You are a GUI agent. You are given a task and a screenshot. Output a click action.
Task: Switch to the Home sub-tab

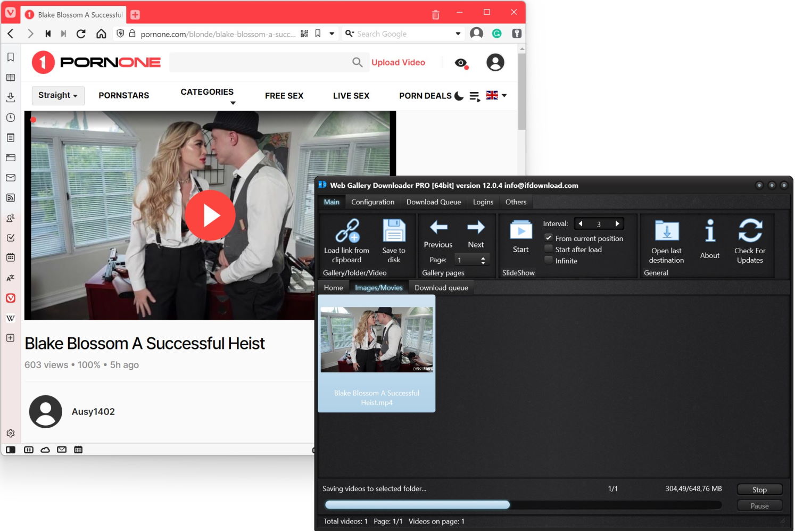333,288
